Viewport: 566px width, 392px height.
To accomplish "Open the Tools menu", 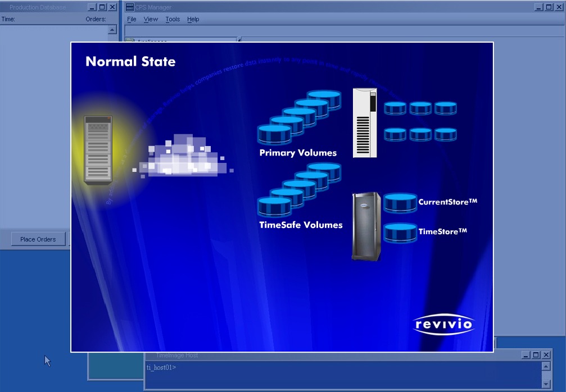I will [x=173, y=19].
